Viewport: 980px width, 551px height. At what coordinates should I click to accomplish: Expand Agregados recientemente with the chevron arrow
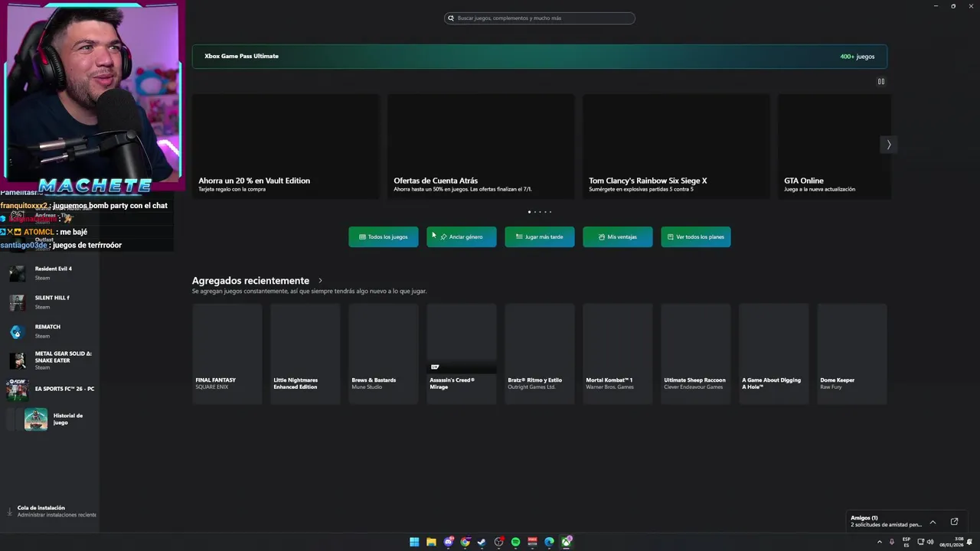(x=320, y=281)
